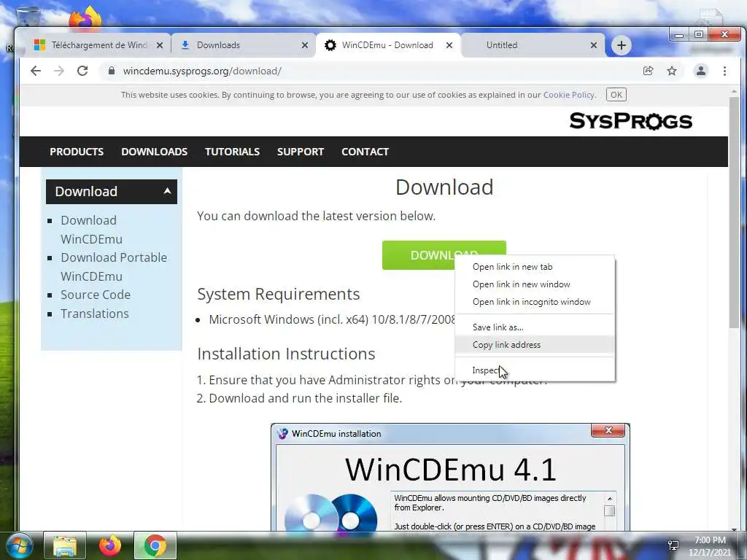Open the Chrome profile avatar icon
The width and height of the screenshot is (747, 560).
click(x=701, y=71)
